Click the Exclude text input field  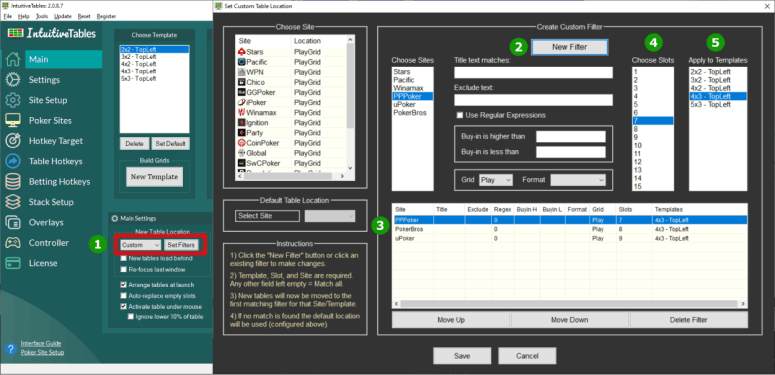click(x=533, y=100)
